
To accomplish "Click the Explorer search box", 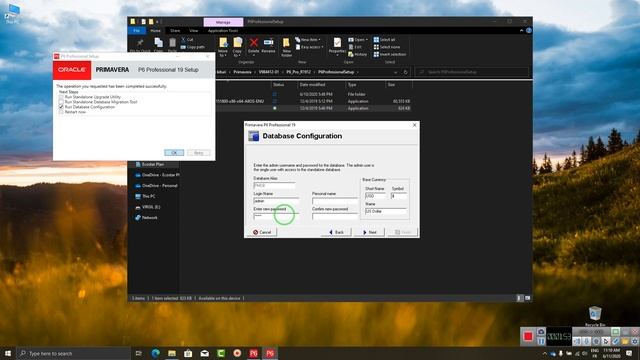I will click(472, 72).
